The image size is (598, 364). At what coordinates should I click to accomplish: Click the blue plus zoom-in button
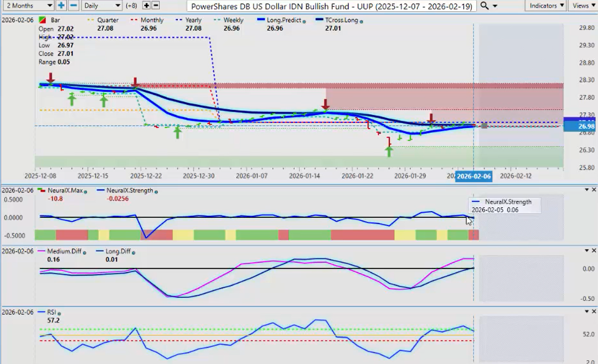61,6
